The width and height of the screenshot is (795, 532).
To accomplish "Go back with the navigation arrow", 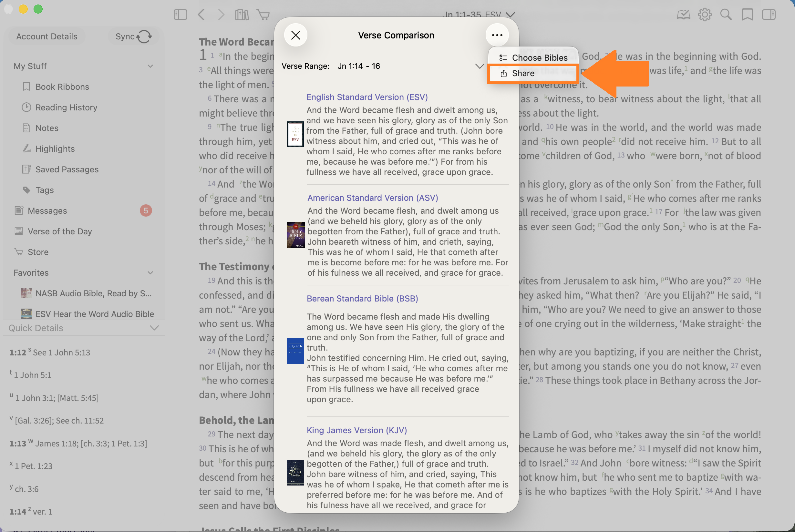I will [x=201, y=15].
